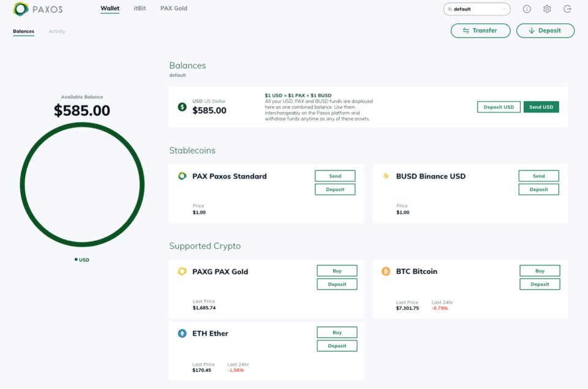588x389 pixels.
Task: Click BTC 24hr change -0.79%
Action: [439, 308]
